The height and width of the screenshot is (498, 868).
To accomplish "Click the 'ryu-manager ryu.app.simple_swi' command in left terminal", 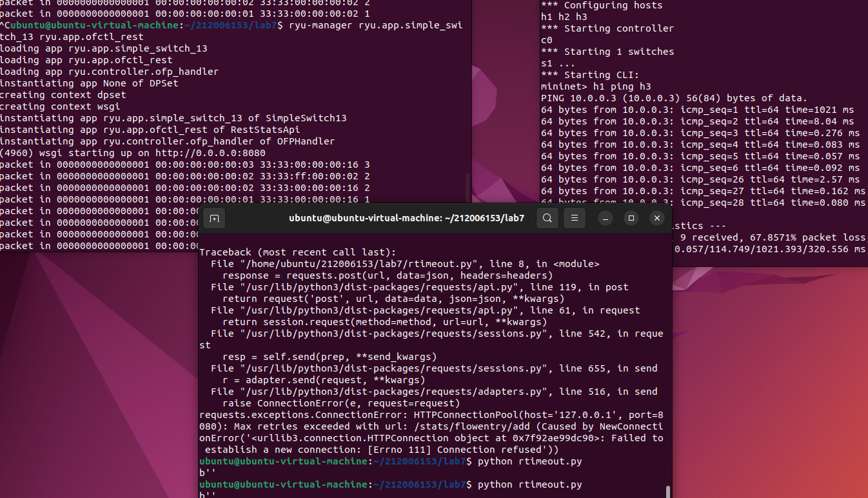I will coord(376,25).
